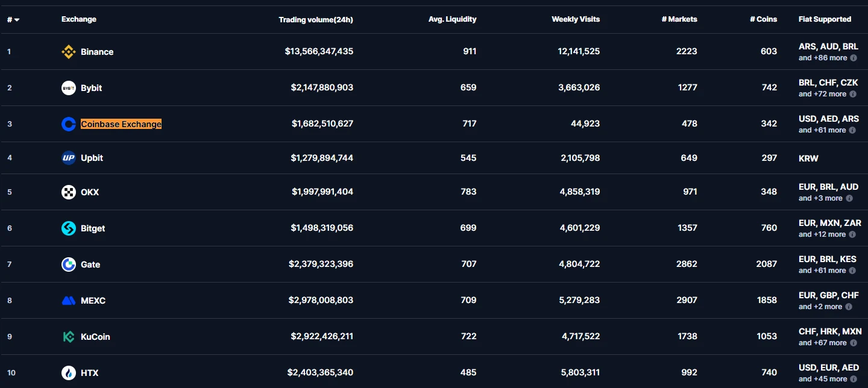Click the OKX logo icon
868x388 pixels.
coord(69,192)
